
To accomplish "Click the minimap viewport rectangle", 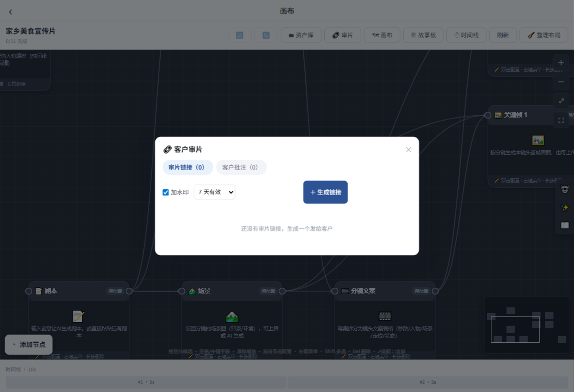I will (x=515, y=329).
